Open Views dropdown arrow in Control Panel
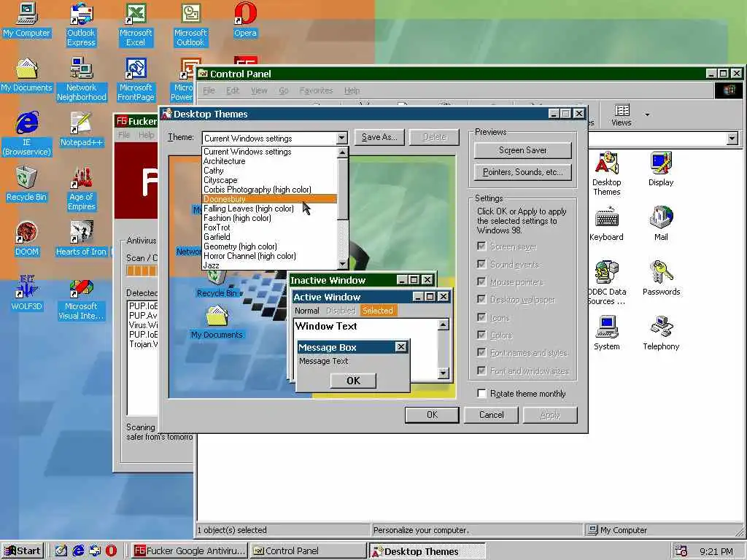Screen dimensions: 747x560 pos(647,114)
